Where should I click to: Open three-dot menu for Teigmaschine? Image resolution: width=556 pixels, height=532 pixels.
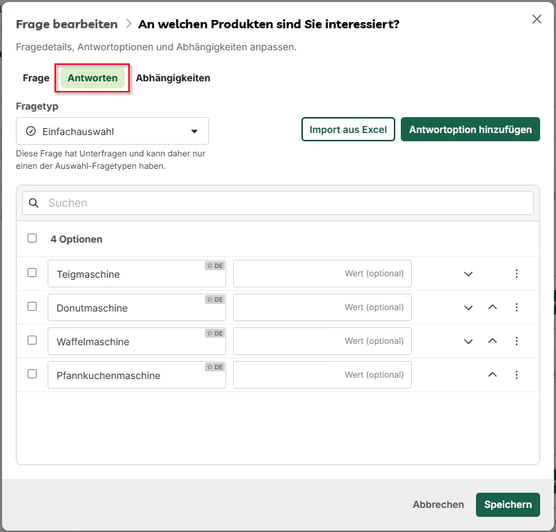516,273
